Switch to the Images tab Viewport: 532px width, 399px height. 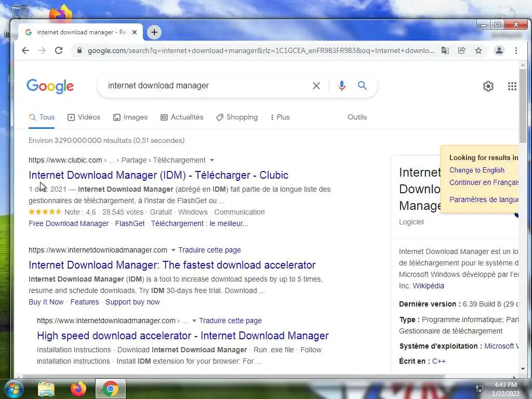pos(130,117)
